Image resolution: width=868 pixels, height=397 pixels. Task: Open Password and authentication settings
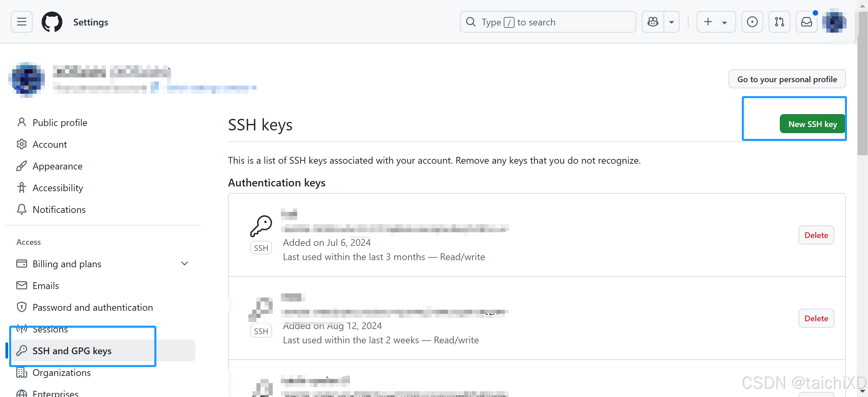click(x=93, y=307)
